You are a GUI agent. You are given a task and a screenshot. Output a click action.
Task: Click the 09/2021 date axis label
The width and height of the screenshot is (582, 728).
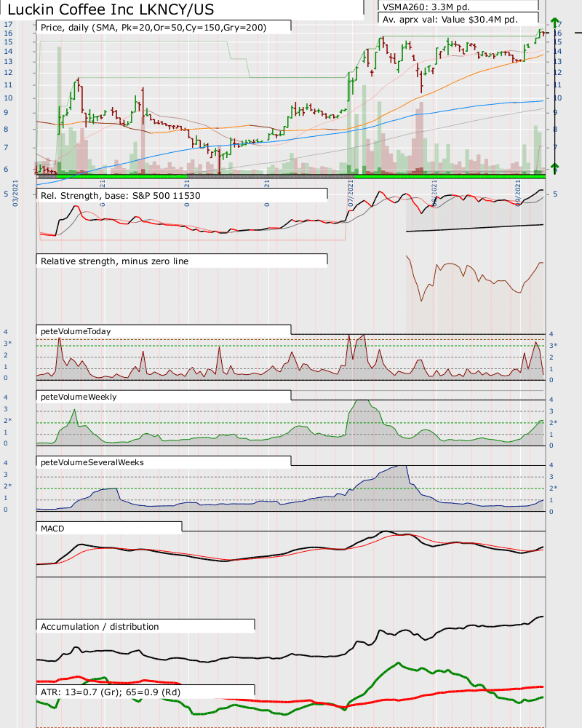[x=518, y=194]
